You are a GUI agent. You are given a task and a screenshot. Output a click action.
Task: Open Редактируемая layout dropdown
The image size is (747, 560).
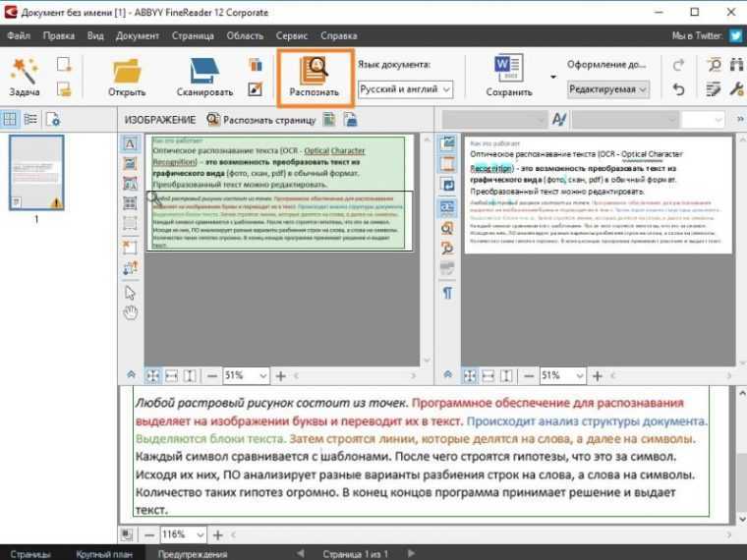click(607, 89)
